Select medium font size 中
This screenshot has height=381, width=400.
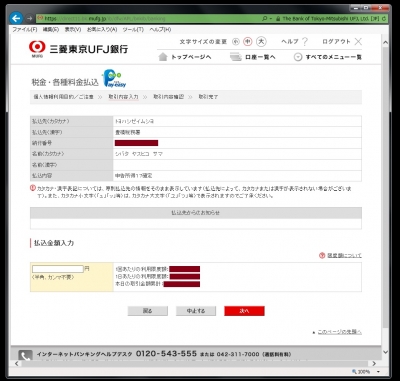tap(248, 41)
